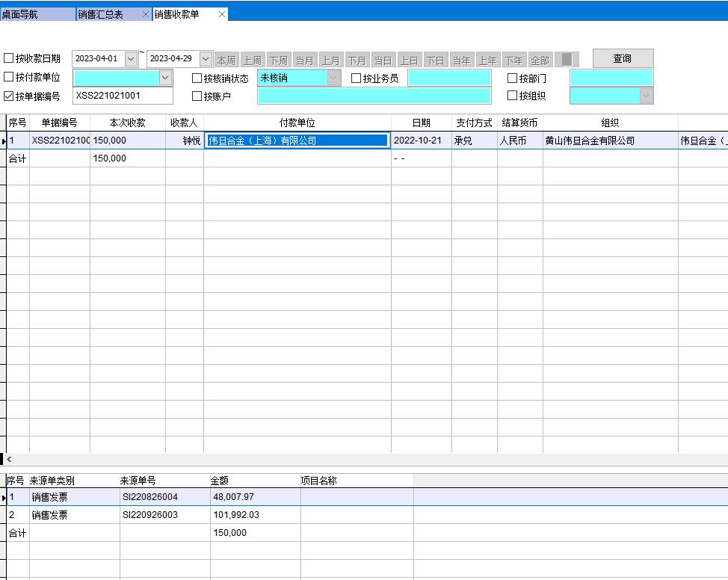Tick the 按核销状态 checkbox
728x580 pixels.
[197, 78]
